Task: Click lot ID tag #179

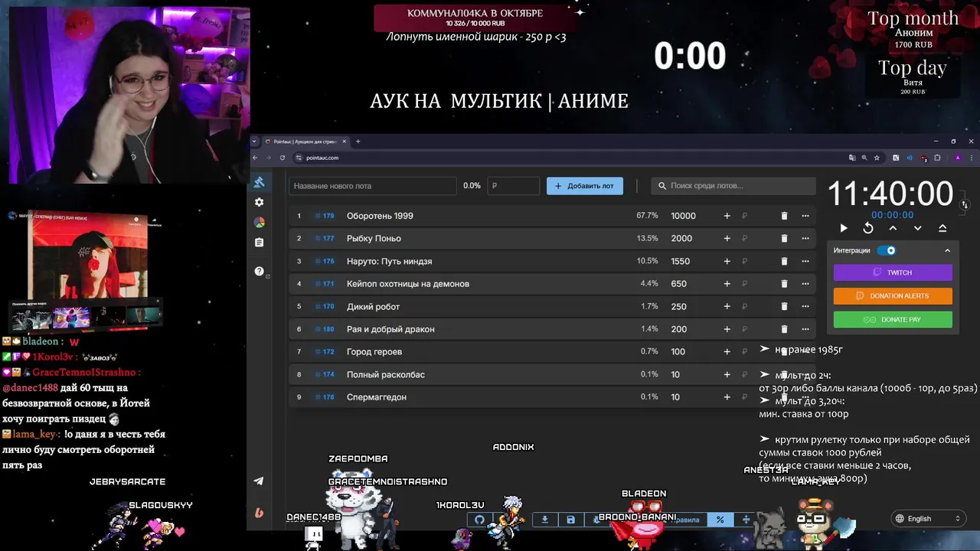Action: (x=325, y=216)
